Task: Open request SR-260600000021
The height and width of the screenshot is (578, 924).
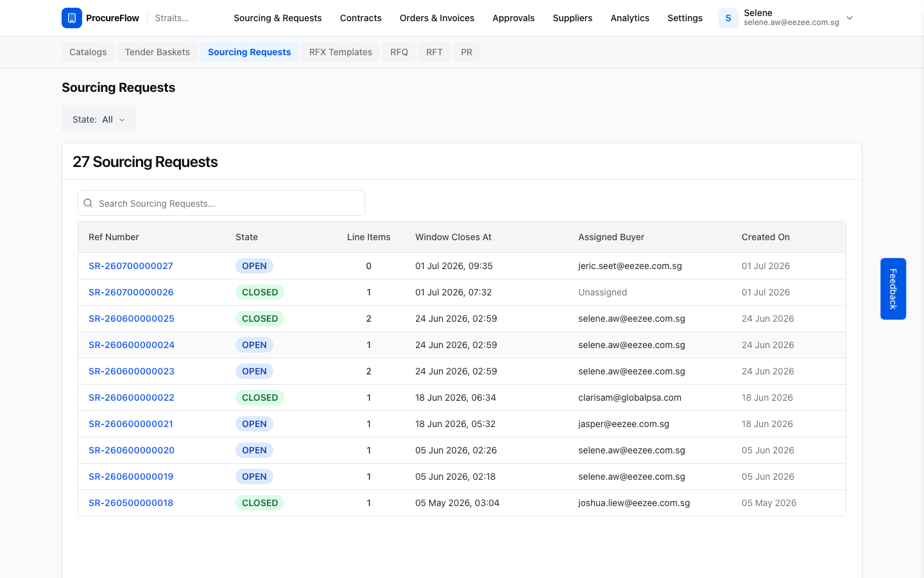Action: click(x=131, y=424)
